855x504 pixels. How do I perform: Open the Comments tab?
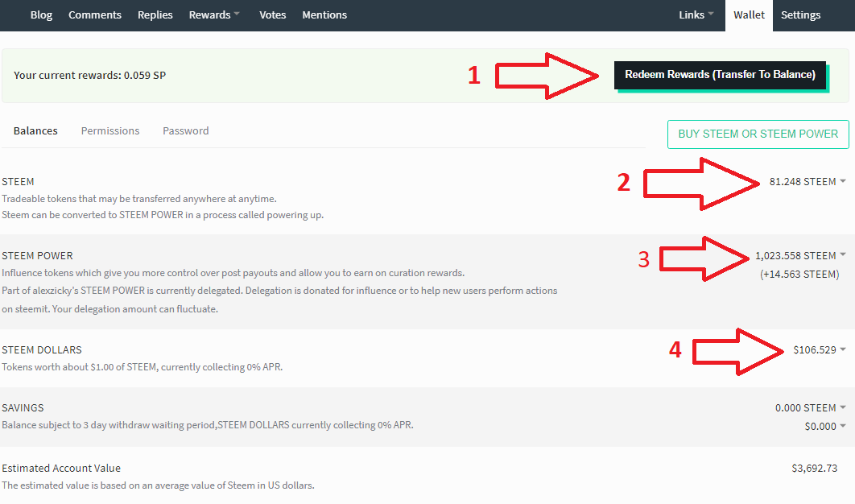(x=95, y=15)
